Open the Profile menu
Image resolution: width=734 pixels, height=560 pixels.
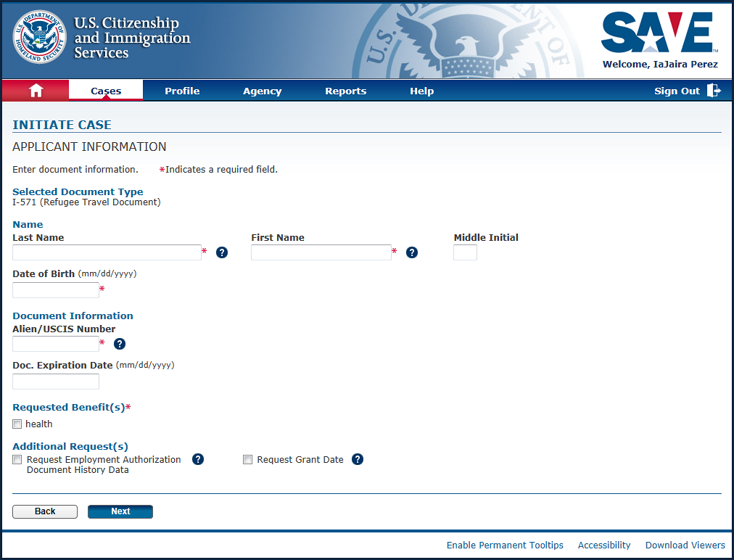point(182,91)
